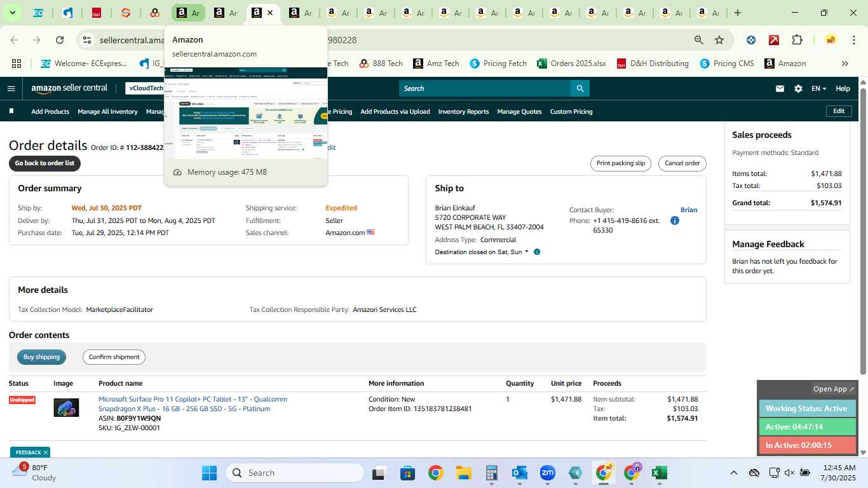Open Calculator from the taskbar
Viewport: 868px width, 488px height.
click(x=491, y=473)
